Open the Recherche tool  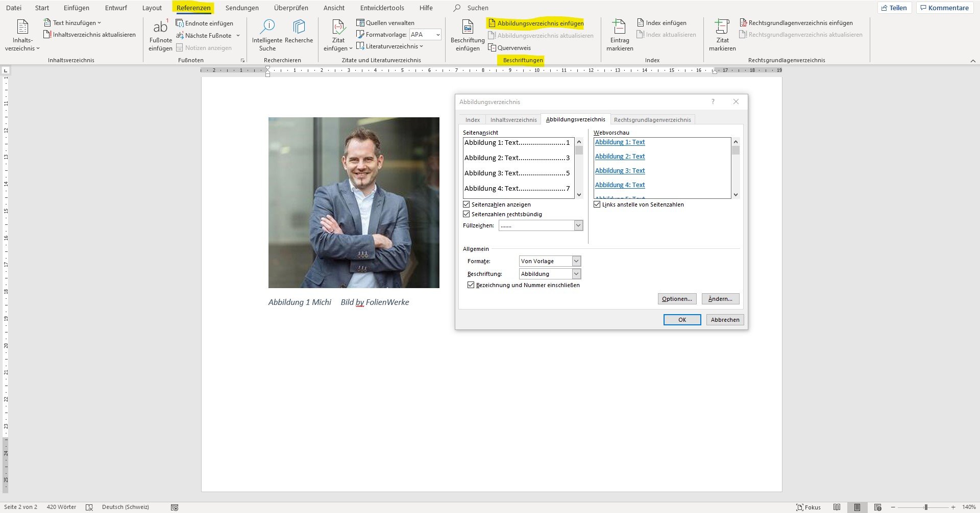[x=299, y=32]
